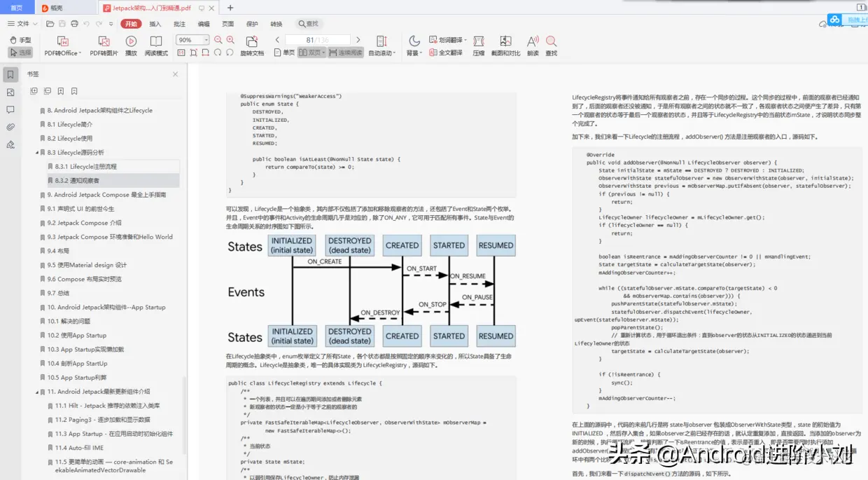Collapse the 11. Android Jetpack最新更新组件介绍 bookmark

click(37, 392)
